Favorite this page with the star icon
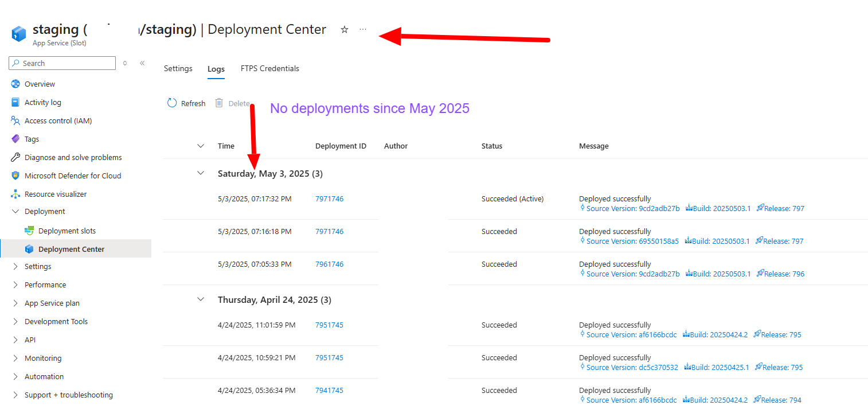This screenshot has width=868, height=409. pyautogui.click(x=344, y=29)
